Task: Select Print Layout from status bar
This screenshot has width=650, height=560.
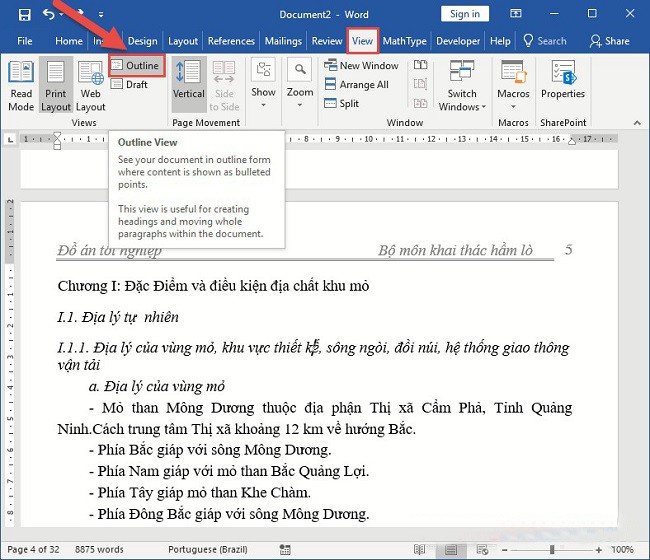Action: coord(451,550)
